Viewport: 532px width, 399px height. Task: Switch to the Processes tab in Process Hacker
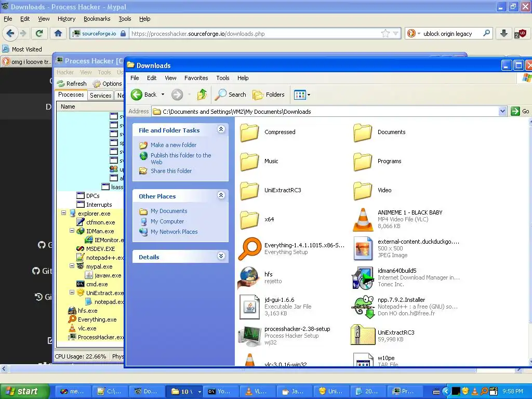coord(71,95)
